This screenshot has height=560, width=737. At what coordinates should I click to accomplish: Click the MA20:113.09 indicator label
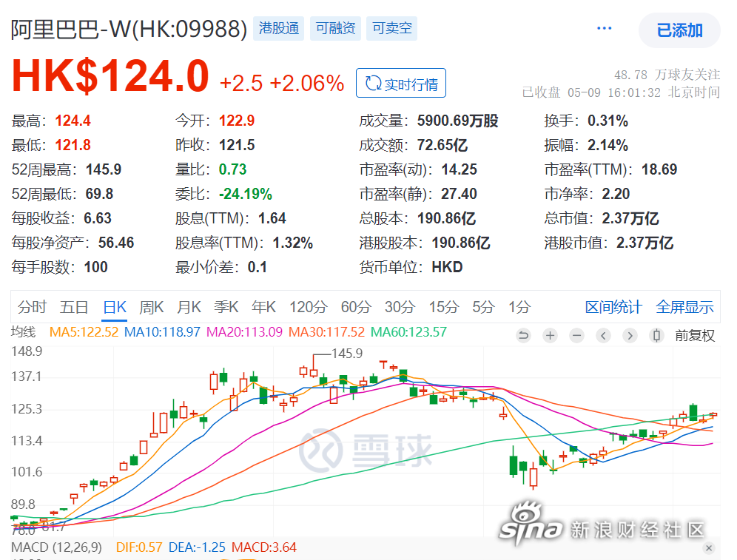(x=244, y=333)
